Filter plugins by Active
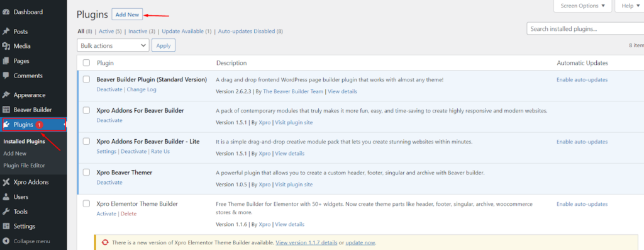This screenshot has width=644, height=250. tap(106, 31)
